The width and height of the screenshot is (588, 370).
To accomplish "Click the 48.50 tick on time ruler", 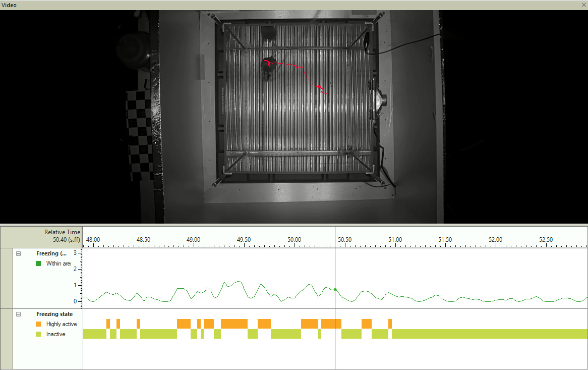I will 143,239.
